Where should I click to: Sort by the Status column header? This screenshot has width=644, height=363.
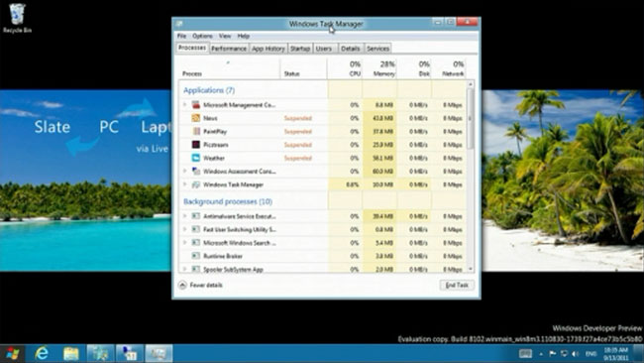coord(303,68)
